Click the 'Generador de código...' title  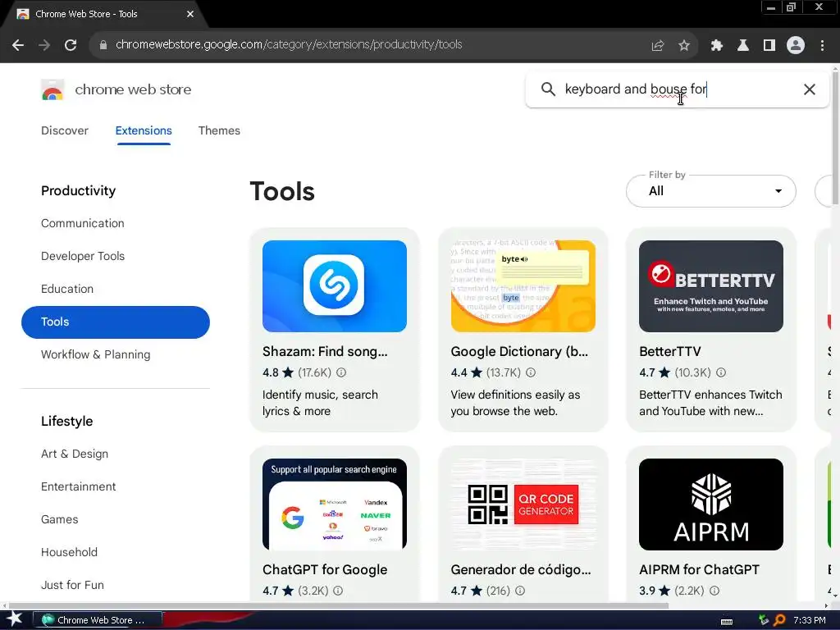tap(521, 569)
